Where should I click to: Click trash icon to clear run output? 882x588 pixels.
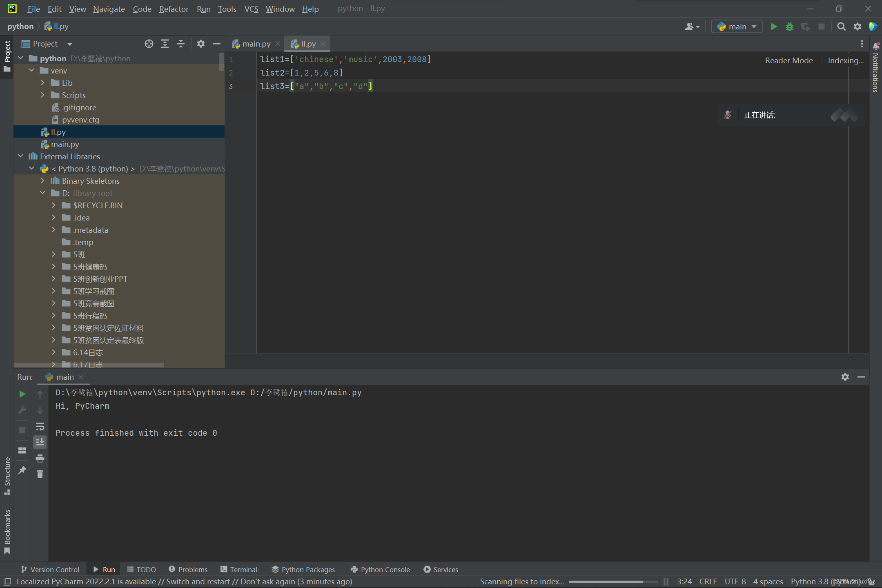click(40, 474)
